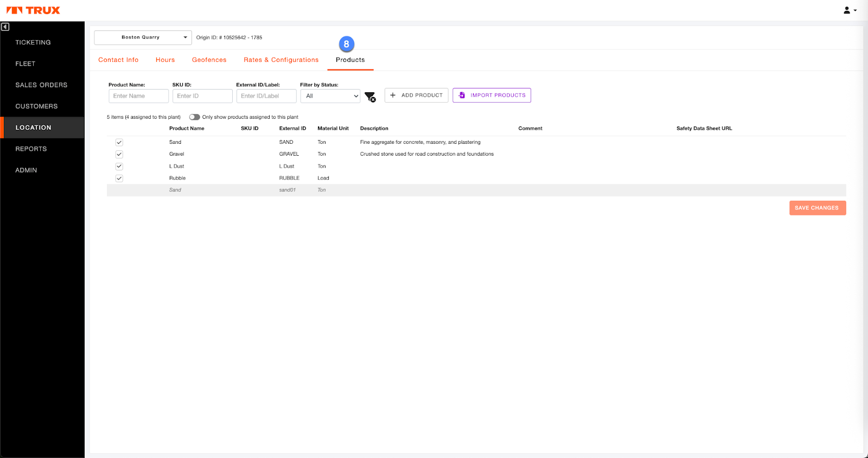
Task: Uncheck the Rubble product checkbox
Action: point(119,179)
